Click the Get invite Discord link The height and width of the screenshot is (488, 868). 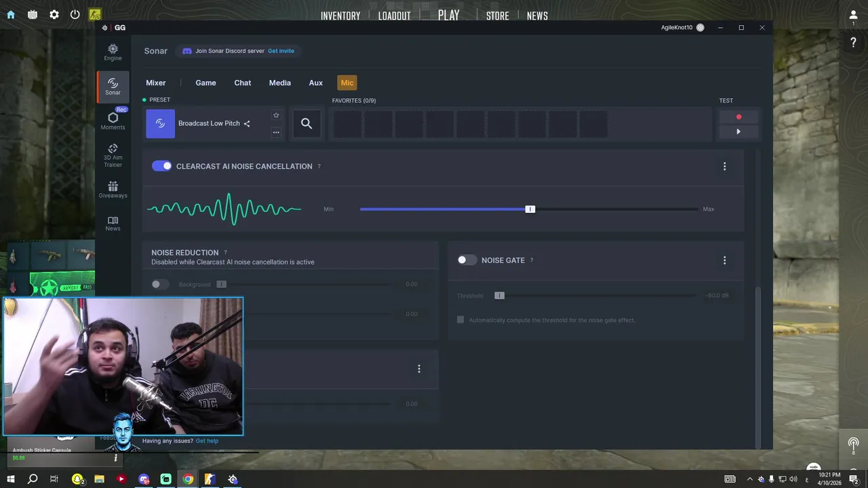(x=281, y=51)
